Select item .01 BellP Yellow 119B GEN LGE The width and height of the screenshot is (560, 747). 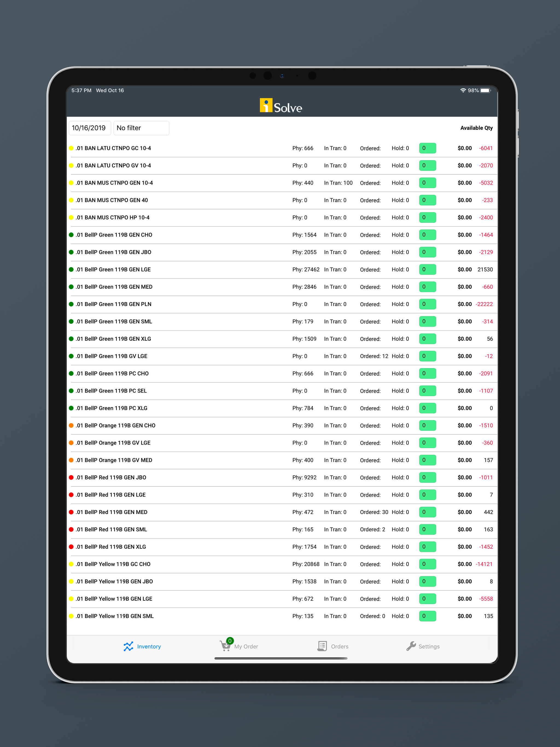click(x=114, y=599)
